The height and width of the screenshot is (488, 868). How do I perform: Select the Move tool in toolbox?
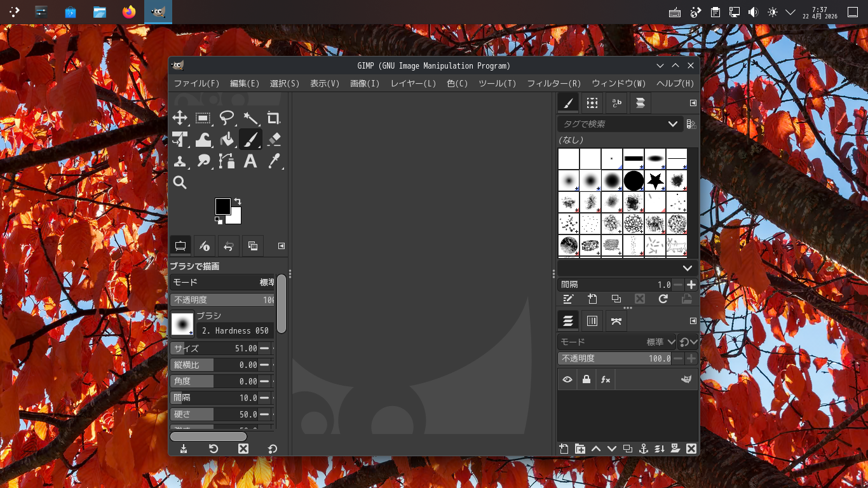click(x=180, y=118)
